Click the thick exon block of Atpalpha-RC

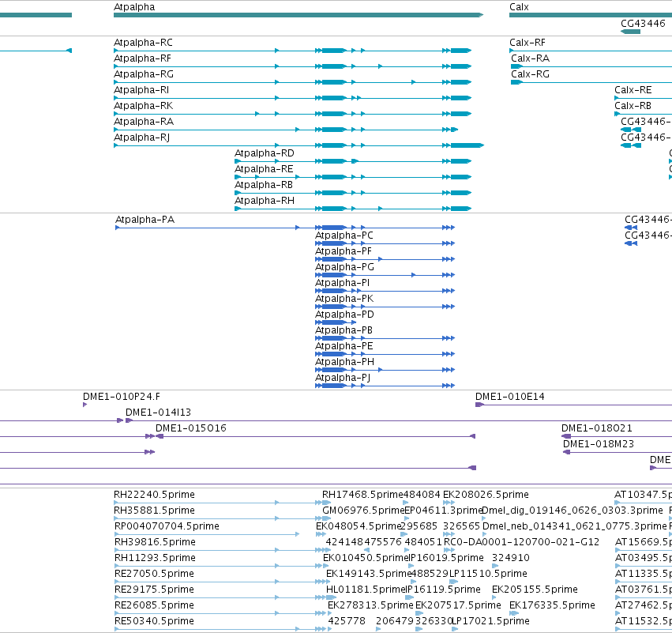point(334,51)
